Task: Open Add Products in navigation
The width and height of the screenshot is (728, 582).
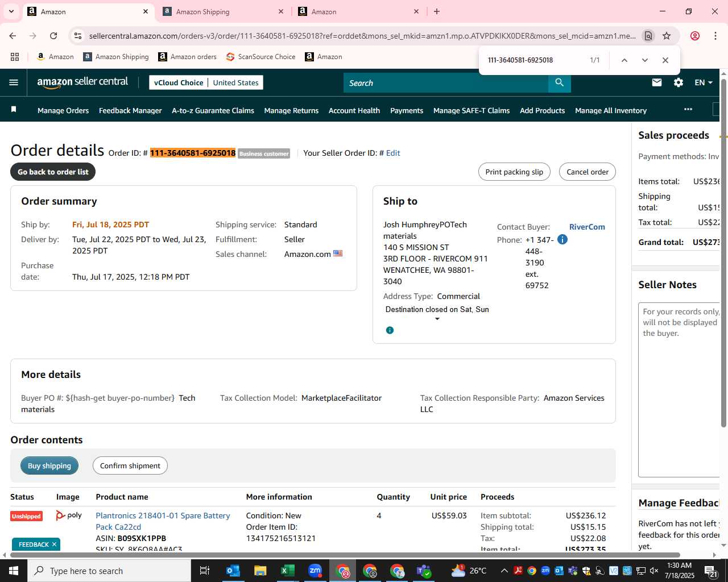Action: [x=542, y=110]
